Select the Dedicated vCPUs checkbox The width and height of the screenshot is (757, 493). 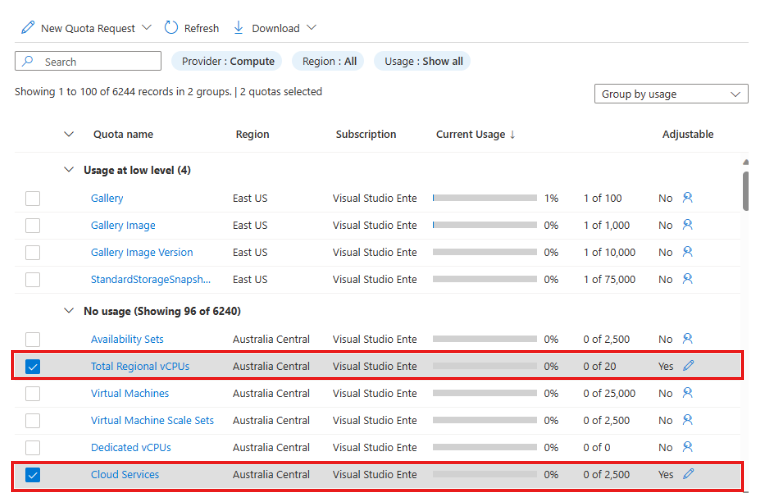click(x=32, y=448)
